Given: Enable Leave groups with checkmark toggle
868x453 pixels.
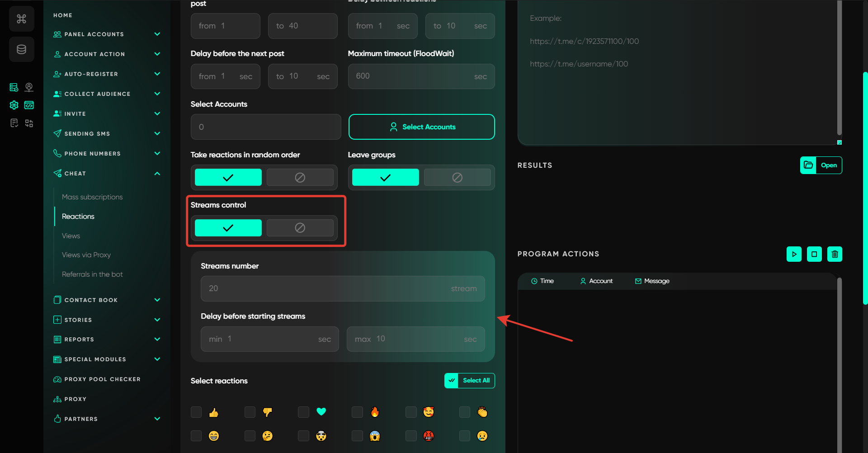Looking at the screenshot, I should (385, 177).
